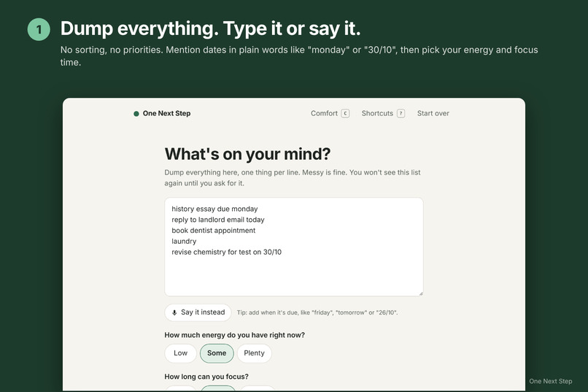
Task: Click 'revise chemistry for test on 30/10'
Action: 226,253
